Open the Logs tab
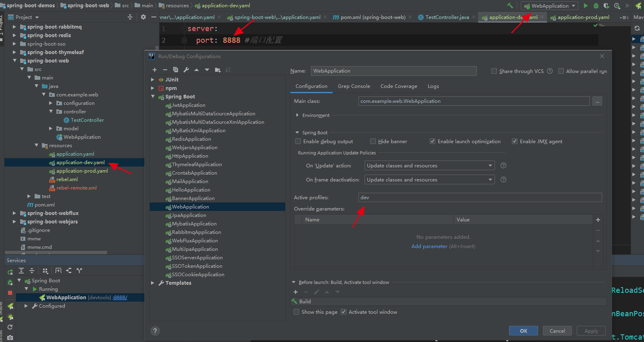 [433, 86]
